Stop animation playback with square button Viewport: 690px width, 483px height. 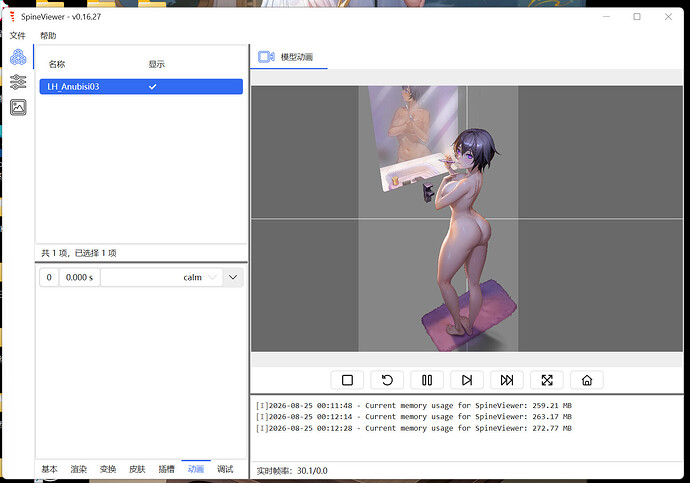point(347,380)
